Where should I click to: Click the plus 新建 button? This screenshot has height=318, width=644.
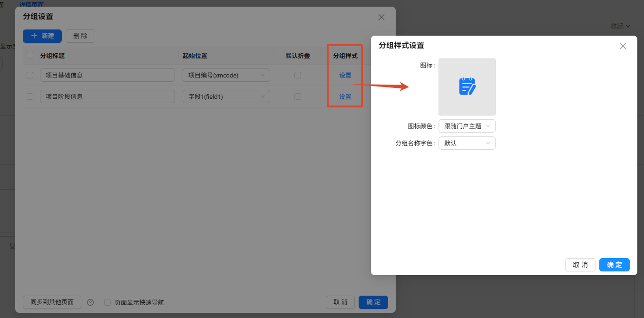click(42, 36)
